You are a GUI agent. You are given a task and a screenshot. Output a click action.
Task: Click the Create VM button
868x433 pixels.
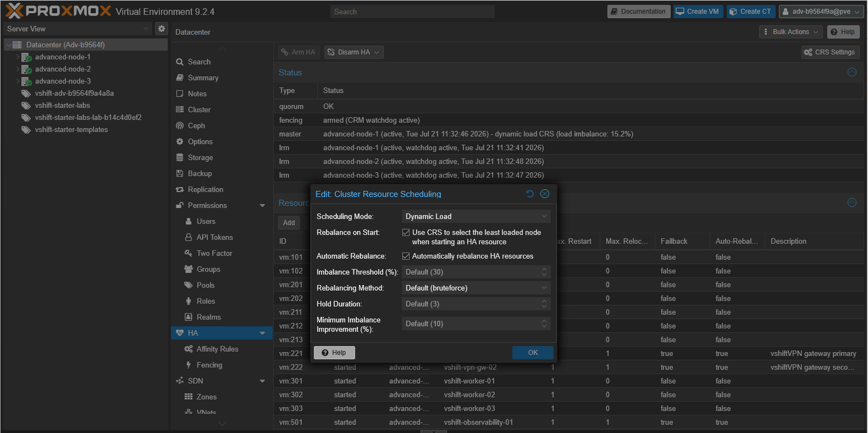click(698, 12)
